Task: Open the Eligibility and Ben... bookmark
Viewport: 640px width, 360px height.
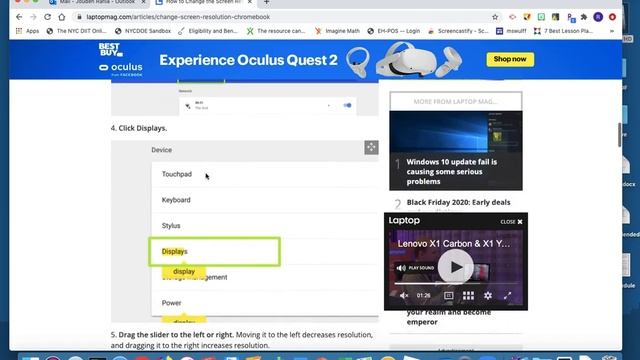Action: coord(208,31)
